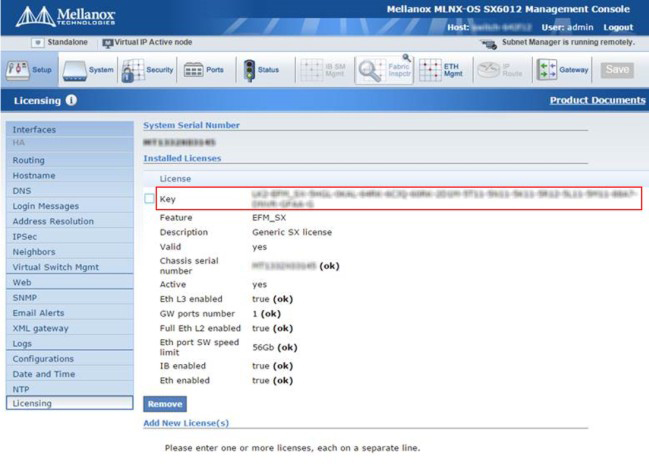
Task: Click the Mellanox Technologies logo
Action: 65,17
